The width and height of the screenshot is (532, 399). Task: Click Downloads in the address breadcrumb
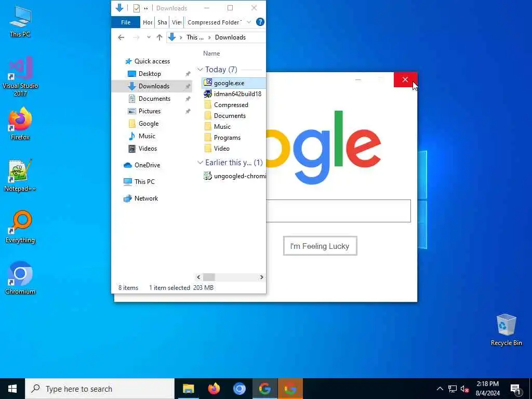(x=230, y=37)
